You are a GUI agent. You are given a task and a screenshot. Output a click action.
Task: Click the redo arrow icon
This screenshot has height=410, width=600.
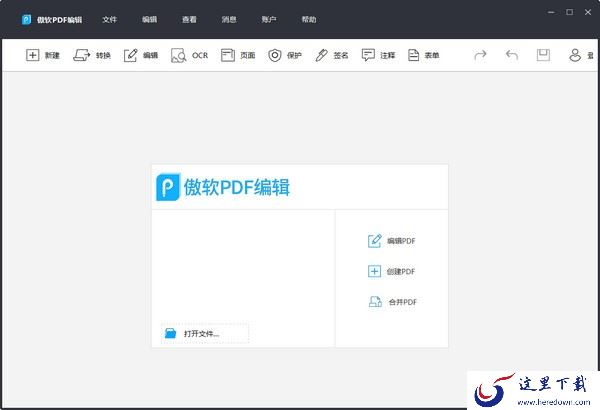(480, 55)
